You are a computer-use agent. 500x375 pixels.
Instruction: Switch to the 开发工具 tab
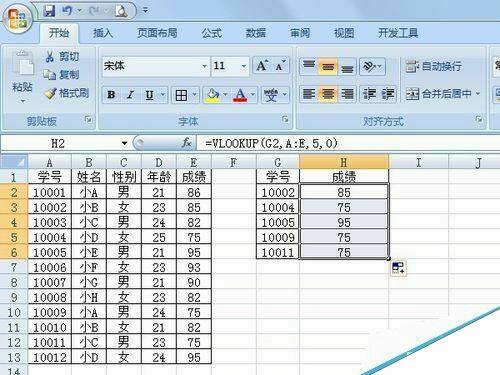pyautogui.click(x=398, y=33)
